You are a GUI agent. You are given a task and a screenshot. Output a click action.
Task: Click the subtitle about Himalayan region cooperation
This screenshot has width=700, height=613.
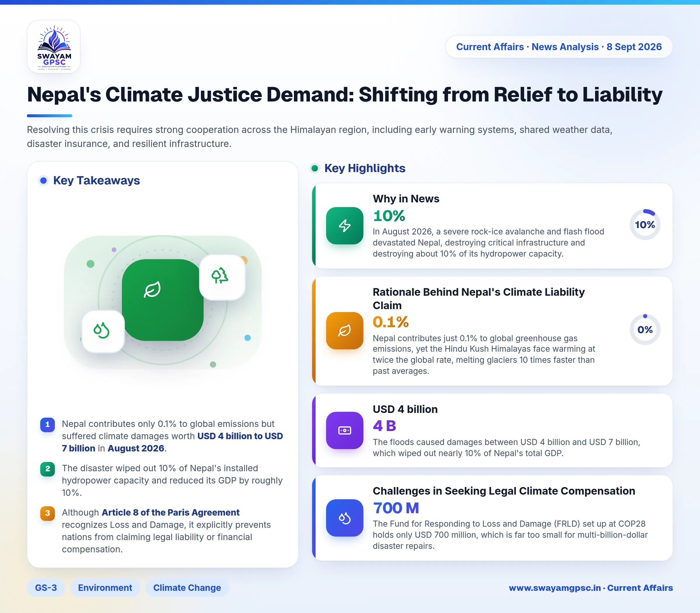[x=320, y=137]
